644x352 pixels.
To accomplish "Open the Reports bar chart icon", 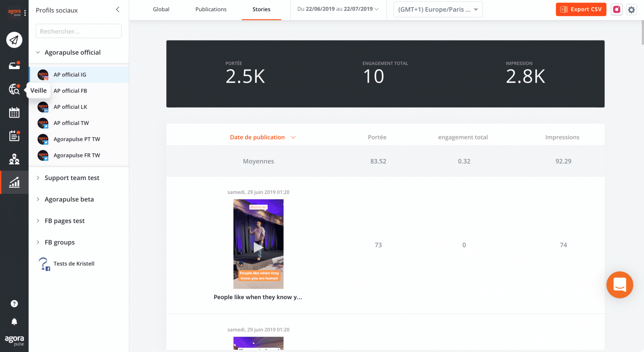I will pos(14,182).
